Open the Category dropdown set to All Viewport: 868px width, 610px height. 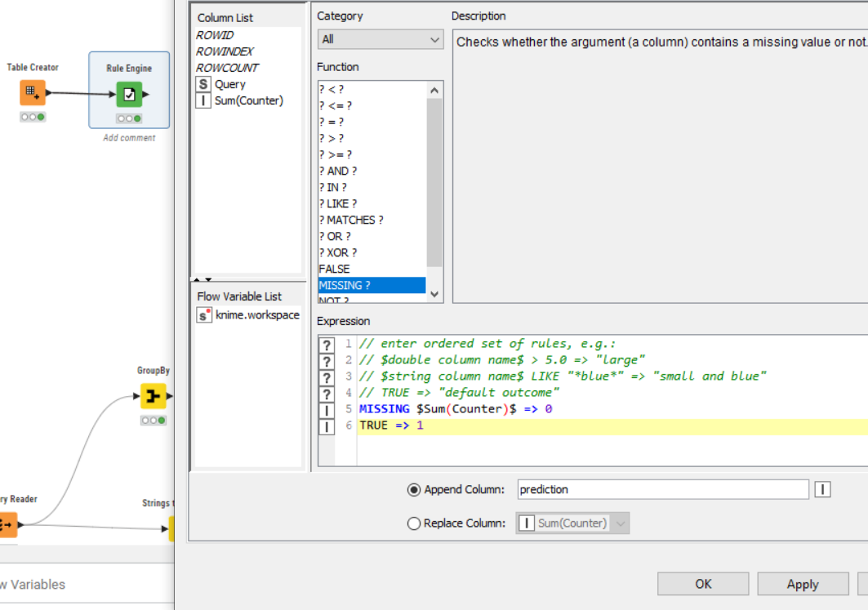(381, 39)
